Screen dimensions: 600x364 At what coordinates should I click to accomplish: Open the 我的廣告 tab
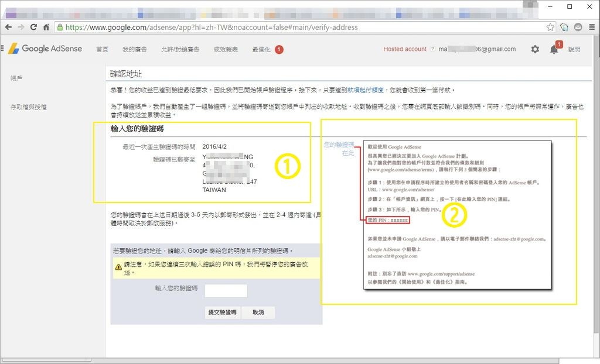135,49
